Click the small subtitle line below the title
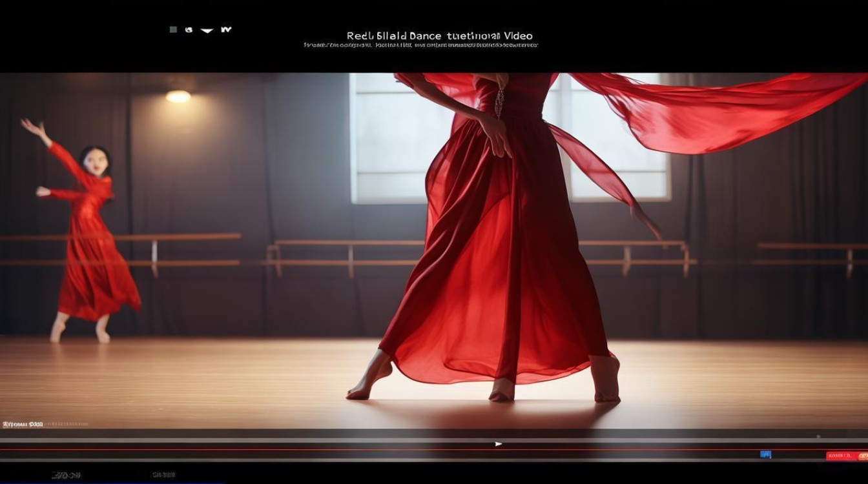 pyautogui.click(x=420, y=46)
